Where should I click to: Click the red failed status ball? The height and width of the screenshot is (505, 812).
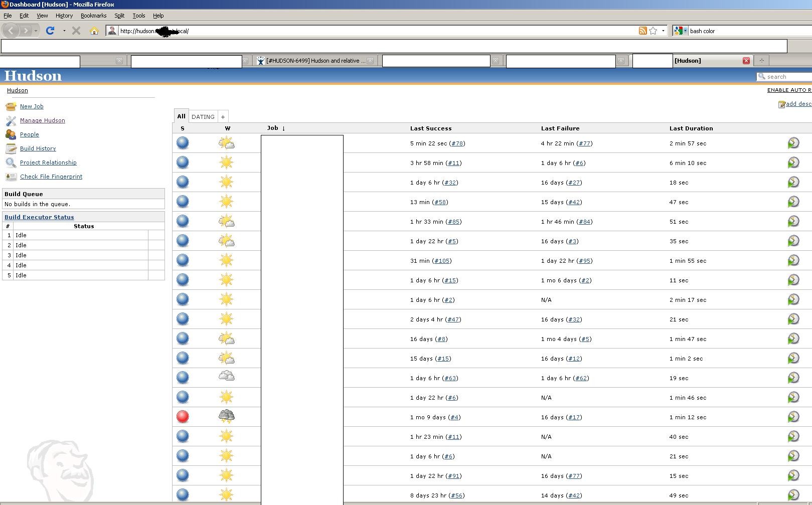pyautogui.click(x=183, y=416)
